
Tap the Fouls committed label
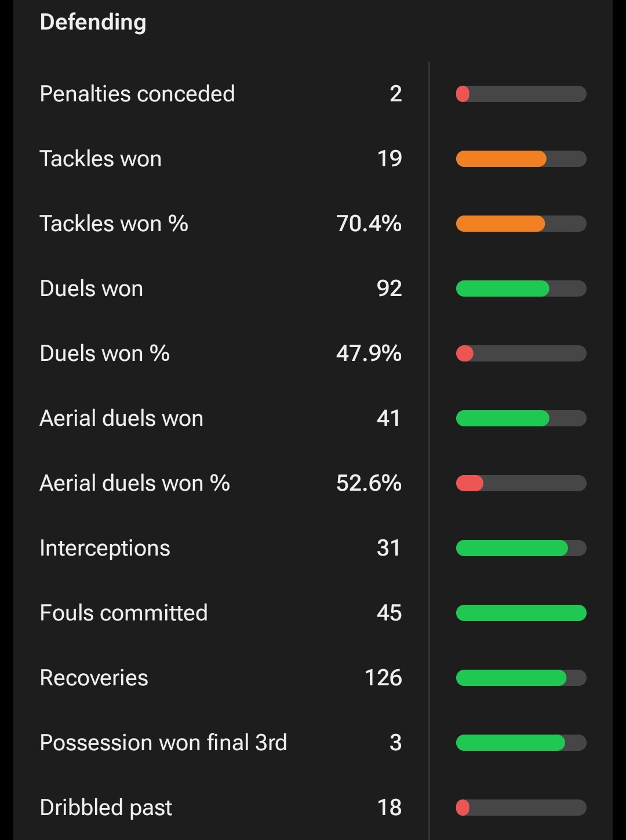coord(123,613)
